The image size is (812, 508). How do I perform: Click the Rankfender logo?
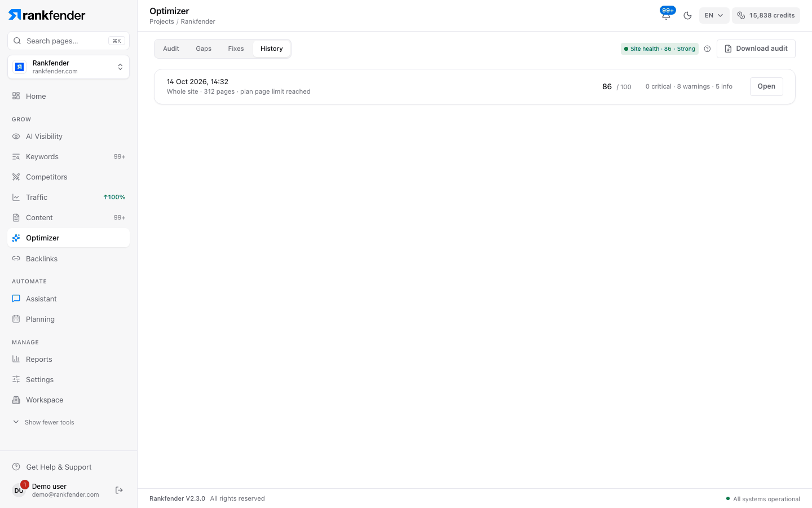pyautogui.click(x=47, y=15)
